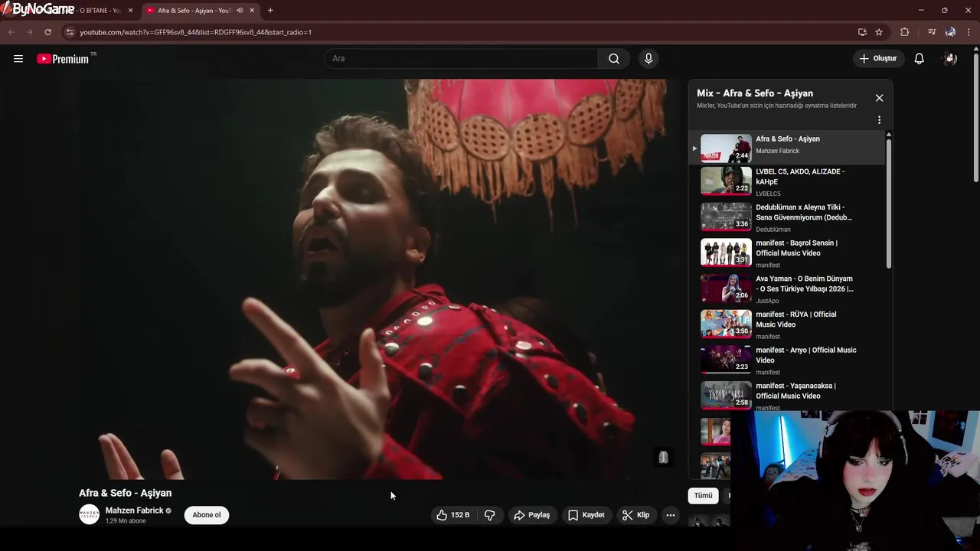This screenshot has width=980, height=551.
Task: Click the Mahzen Fabrick verified badge
Action: click(168, 510)
